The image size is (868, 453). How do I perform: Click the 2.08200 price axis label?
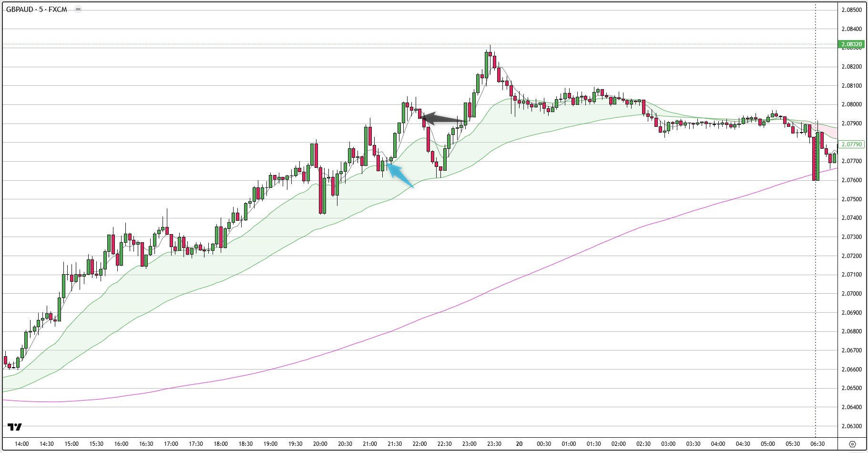point(851,67)
